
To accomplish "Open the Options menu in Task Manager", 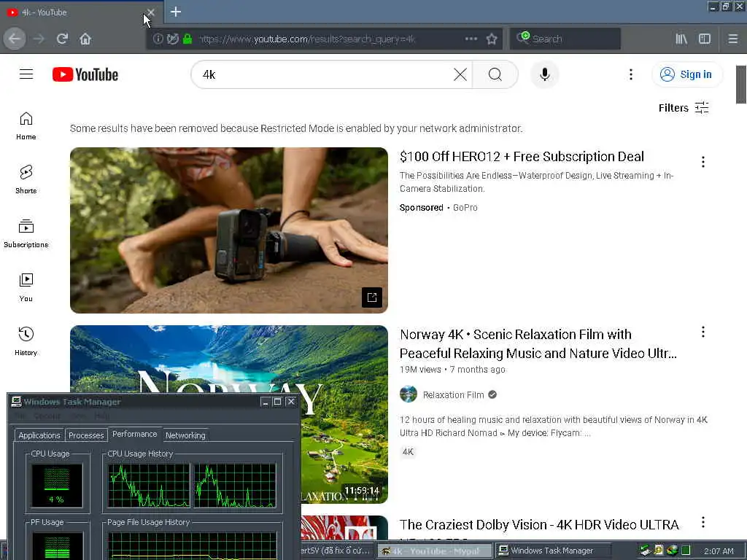I will (x=47, y=416).
